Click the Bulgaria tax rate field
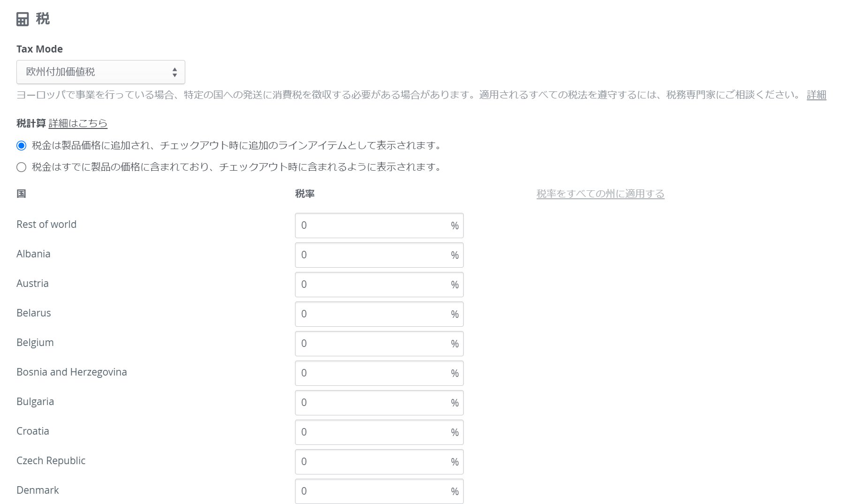 [379, 403]
